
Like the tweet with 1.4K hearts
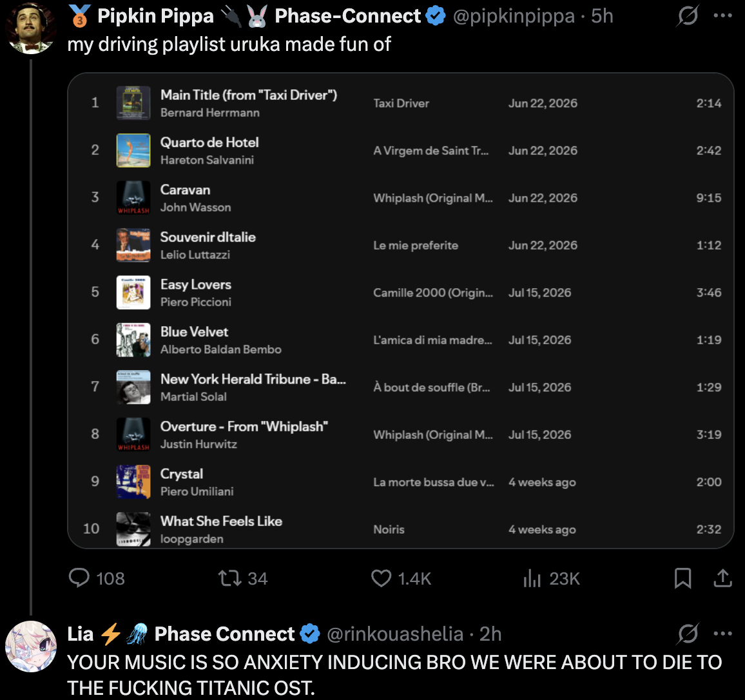tap(381, 578)
